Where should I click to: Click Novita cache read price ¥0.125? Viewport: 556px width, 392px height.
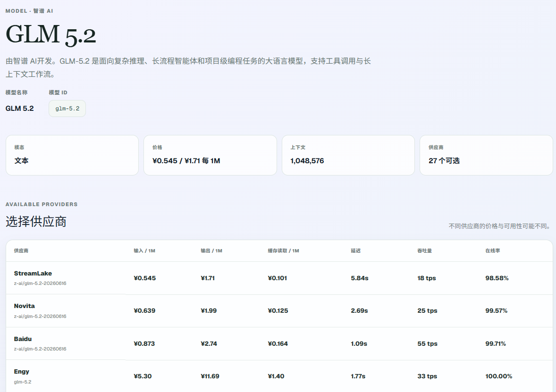coord(278,311)
